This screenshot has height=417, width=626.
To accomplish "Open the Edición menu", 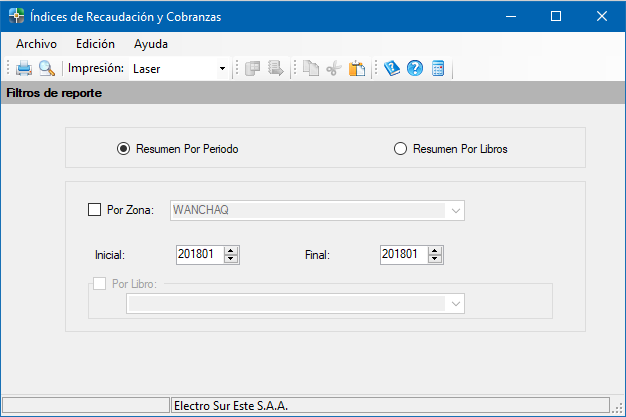I will click(95, 44).
